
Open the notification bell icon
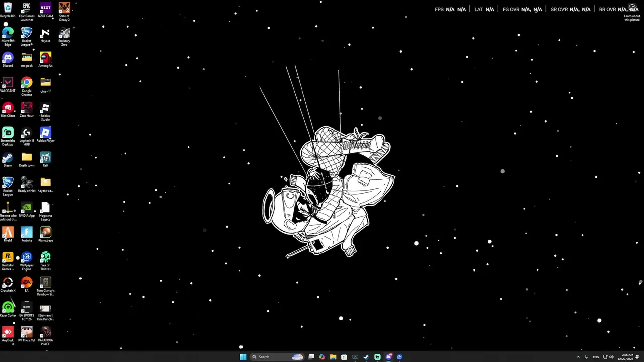pyautogui.click(x=637, y=357)
